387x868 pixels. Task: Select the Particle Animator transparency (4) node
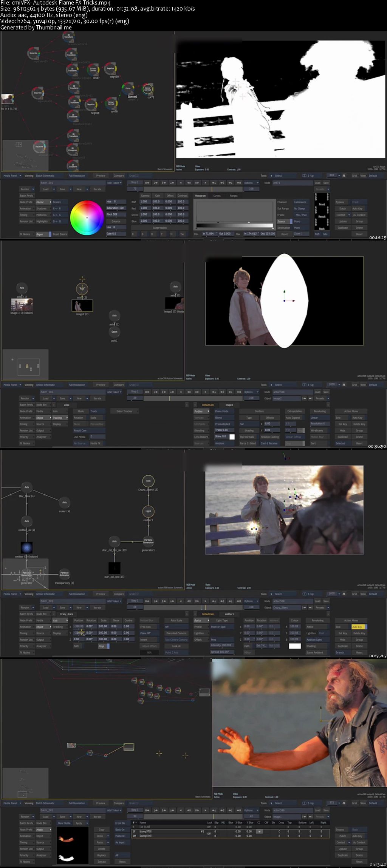click(65, 574)
